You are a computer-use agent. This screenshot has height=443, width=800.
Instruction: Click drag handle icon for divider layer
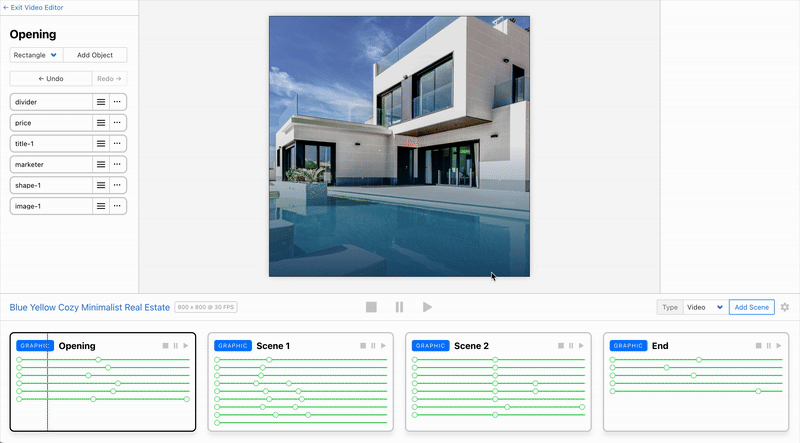[101, 101]
